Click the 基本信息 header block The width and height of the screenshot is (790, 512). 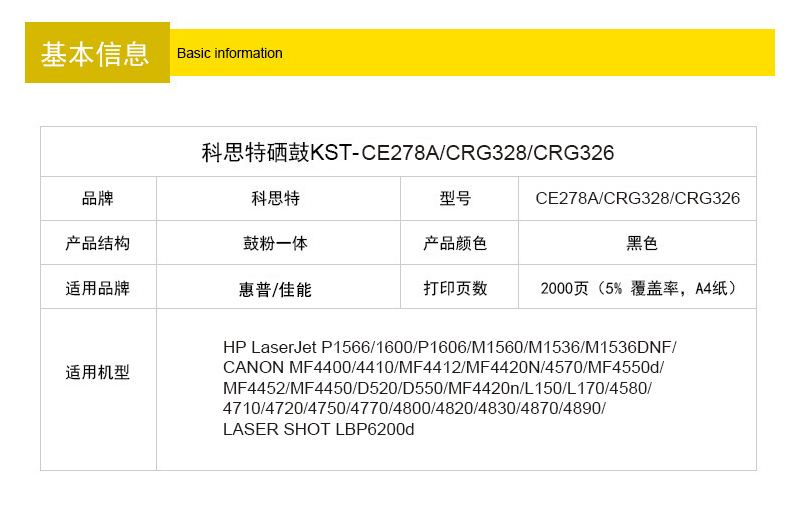click(96, 53)
